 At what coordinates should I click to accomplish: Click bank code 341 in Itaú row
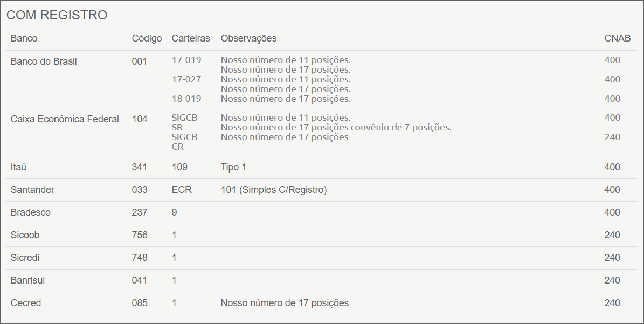pyautogui.click(x=140, y=167)
